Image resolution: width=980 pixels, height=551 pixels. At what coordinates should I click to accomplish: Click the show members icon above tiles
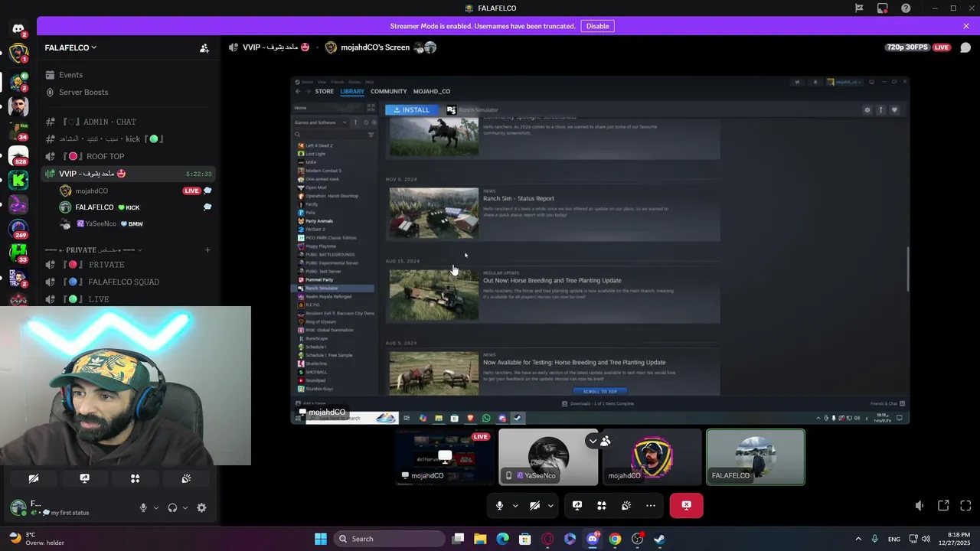[x=606, y=441]
